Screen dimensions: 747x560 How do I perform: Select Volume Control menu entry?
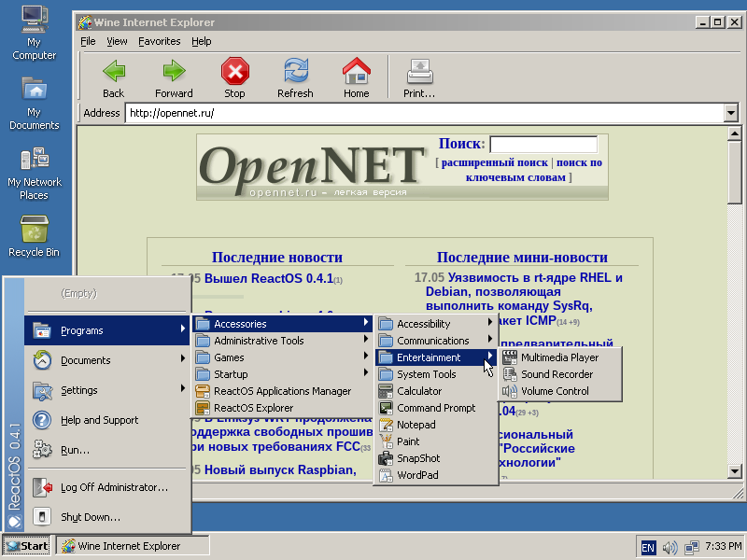click(x=555, y=391)
